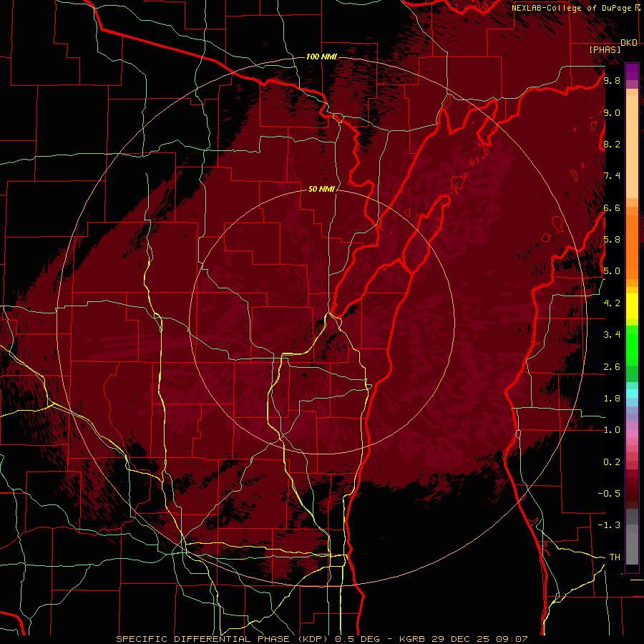Click the 50 NMI range ring label

tap(321, 189)
